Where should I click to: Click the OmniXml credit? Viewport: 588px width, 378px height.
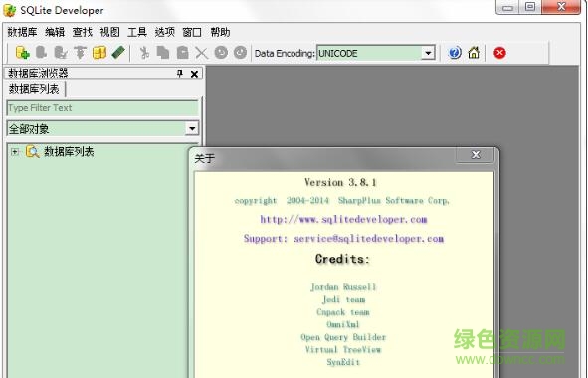pos(343,324)
